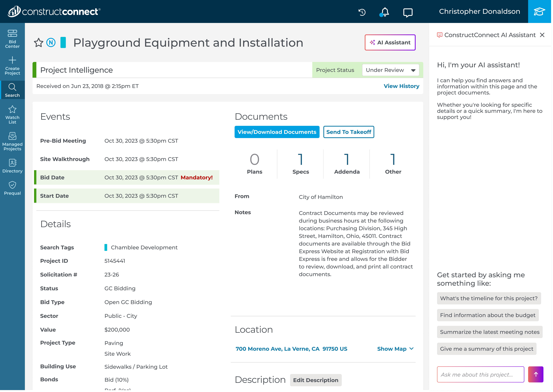
Task: Close the AI Assistant panel
Action: tap(542, 35)
